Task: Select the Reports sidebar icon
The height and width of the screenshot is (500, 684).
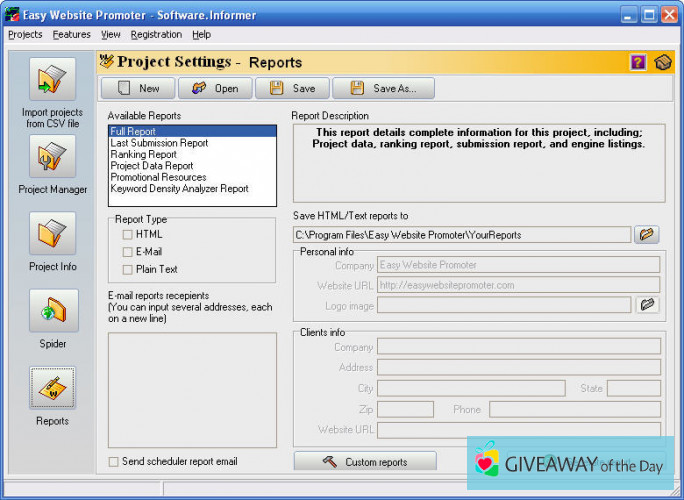Action: click(52, 389)
